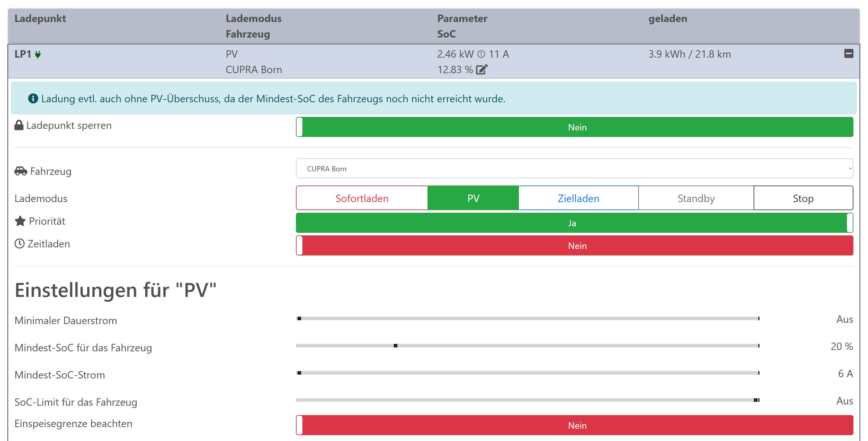
Task: Open the Fahrzeug dropdown showing CUPRA Born
Action: click(574, 169)
